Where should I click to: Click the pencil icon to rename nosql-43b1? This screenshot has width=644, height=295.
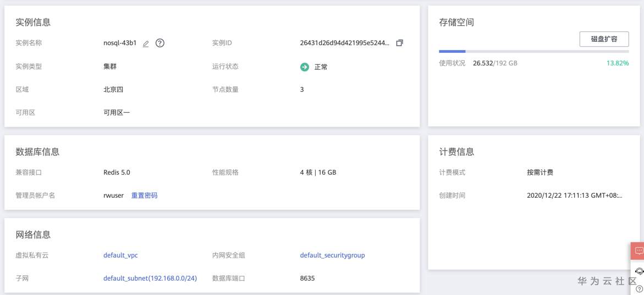pos(146,44)
